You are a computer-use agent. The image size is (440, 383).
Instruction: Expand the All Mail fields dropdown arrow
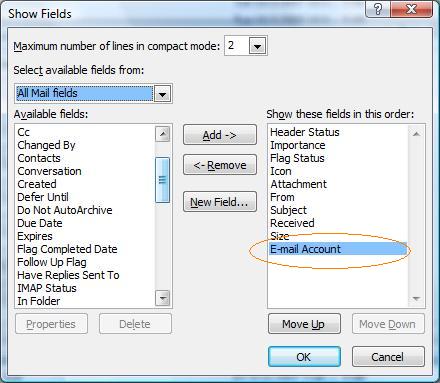point(162,94)
